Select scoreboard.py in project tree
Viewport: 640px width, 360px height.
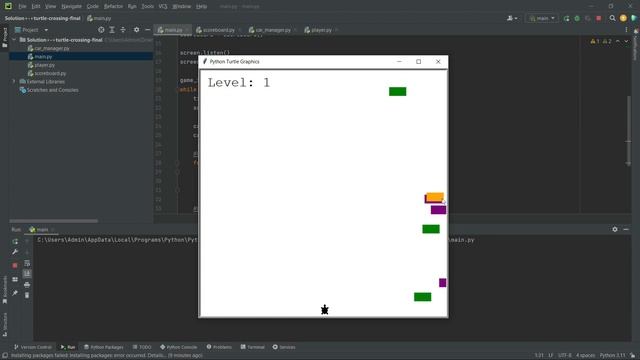(x=50, y=73)
